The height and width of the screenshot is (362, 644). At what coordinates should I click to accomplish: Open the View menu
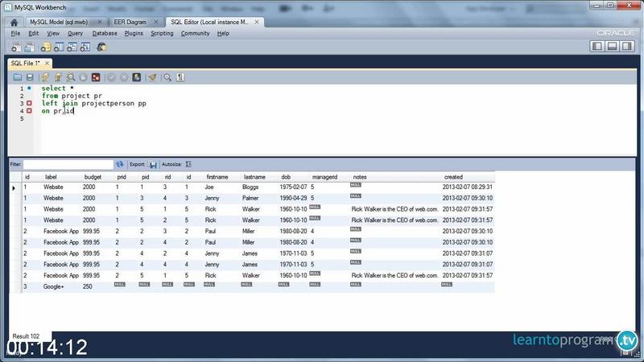53,33
